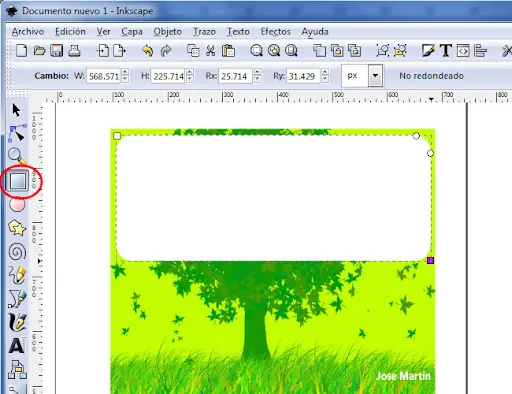The width and height of the screenshot is (512, 394).
Task: Click the Ry radius spinner arrows
Action: [x=325, y=76]
